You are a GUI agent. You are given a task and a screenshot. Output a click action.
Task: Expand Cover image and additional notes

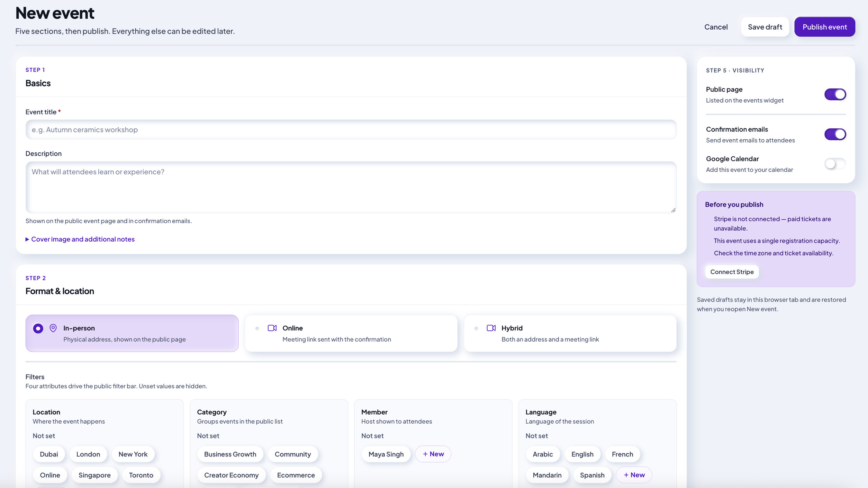80,239
